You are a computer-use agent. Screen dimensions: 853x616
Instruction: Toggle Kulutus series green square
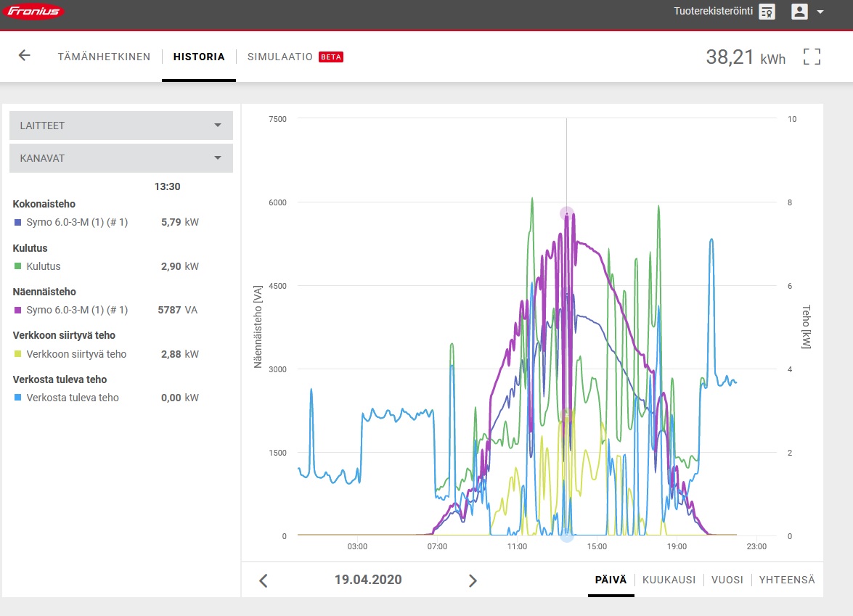[17, 266]
